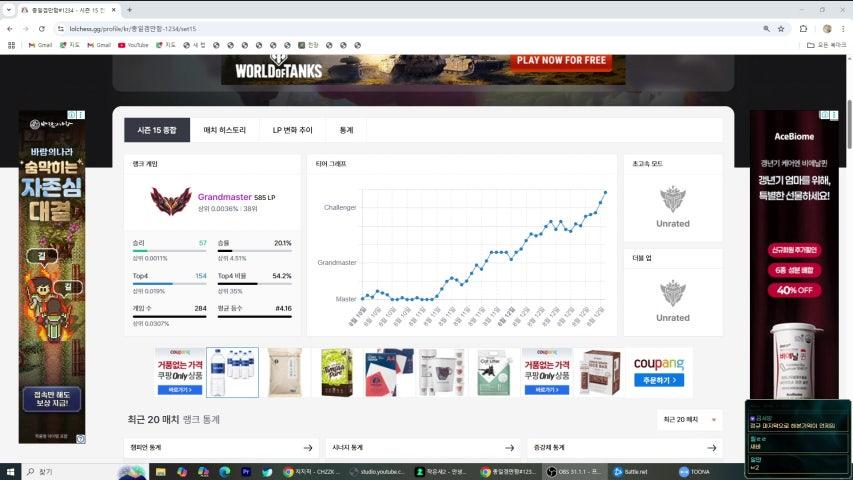
Task: Open the Chrome three-dot menu
Action: 843,29
